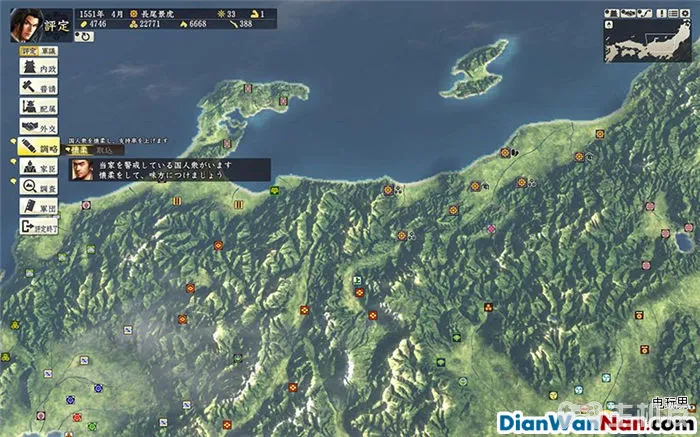This screenshot has width=700, height=437.
Task: Open the 配属 assignment menu
Action: [x=39, y=107]
